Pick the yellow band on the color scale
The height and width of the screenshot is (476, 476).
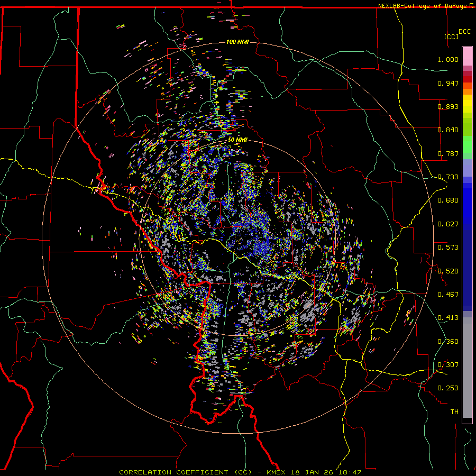click(467, 104)
